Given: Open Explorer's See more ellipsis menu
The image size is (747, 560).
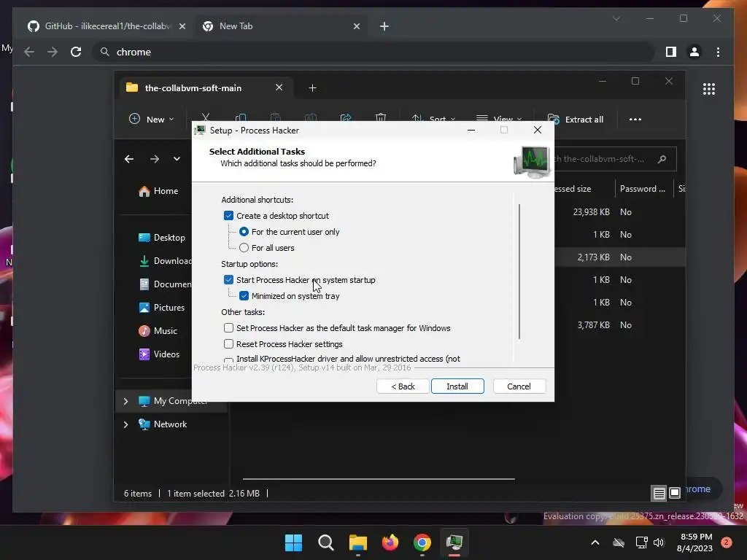Looking at the screenshot, I should point(635,119).
